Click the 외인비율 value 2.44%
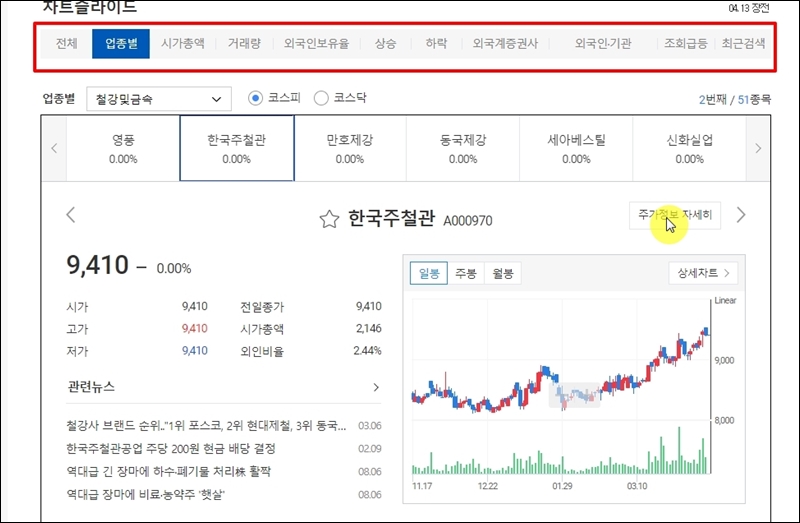800x523 pixels. point(367,351)
